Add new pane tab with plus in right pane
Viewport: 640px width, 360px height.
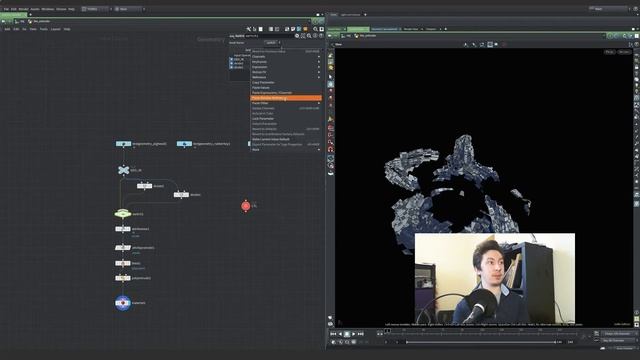pos(445,29)
